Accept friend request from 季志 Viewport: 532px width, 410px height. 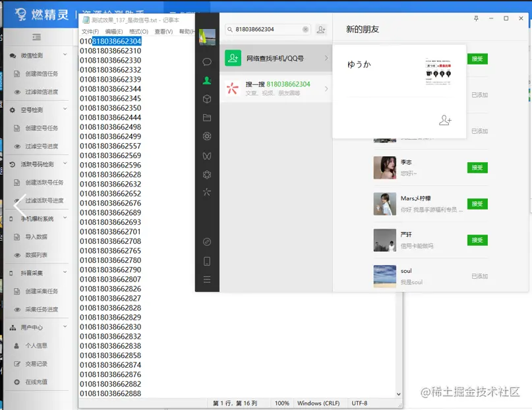point(477,167)
